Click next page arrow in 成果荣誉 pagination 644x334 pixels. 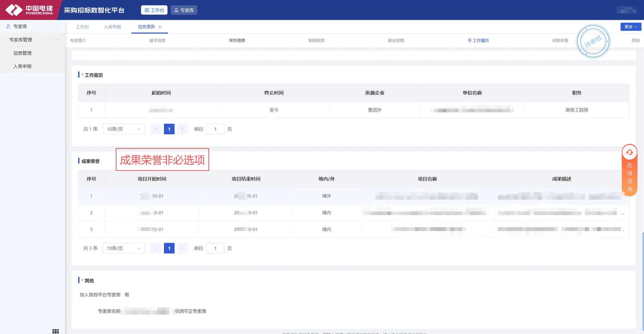[x=182, y=248]
